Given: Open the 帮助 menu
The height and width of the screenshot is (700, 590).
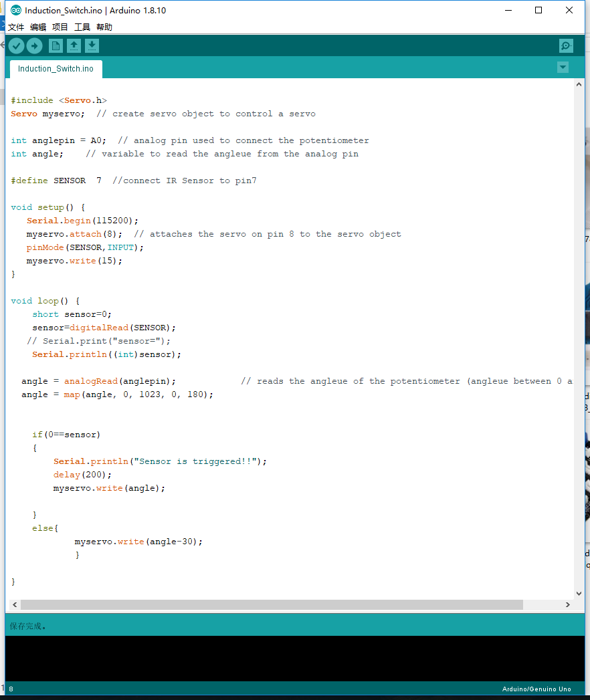Looking at the screenshot, I should [x=104, y=27].
